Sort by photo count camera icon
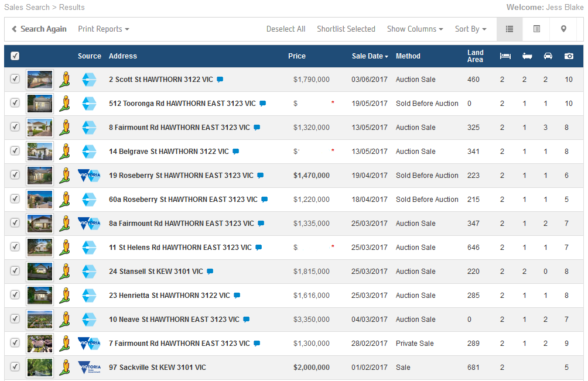588x381 pixels. 569,56
